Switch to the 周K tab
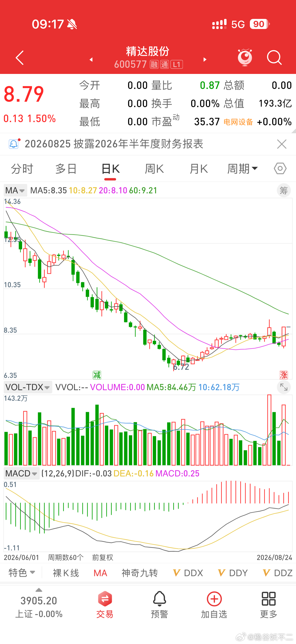Image resolution: width=296 pixels, height=644 pixels. [154, 169]
